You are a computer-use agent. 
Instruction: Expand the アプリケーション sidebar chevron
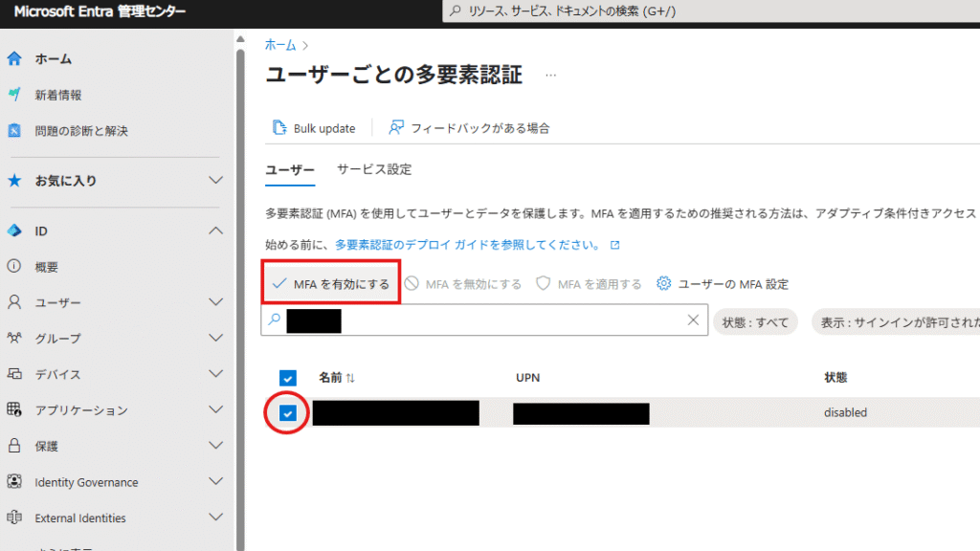point(215,409)
